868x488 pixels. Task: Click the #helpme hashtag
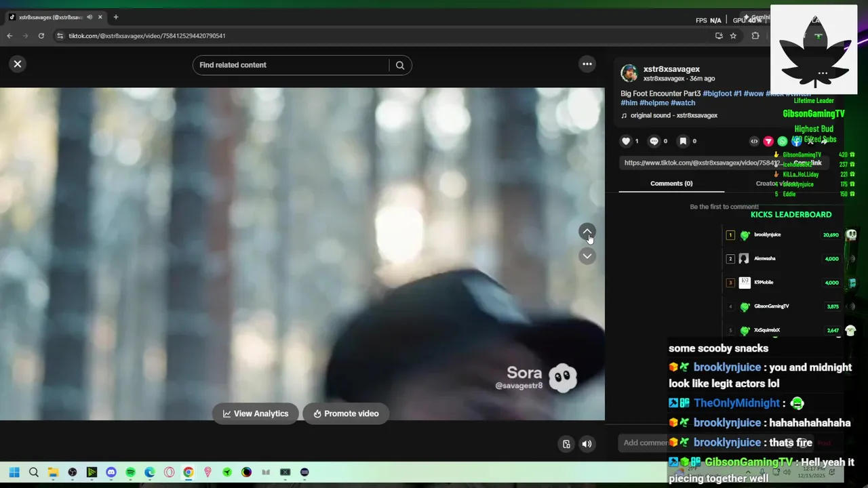654,103
